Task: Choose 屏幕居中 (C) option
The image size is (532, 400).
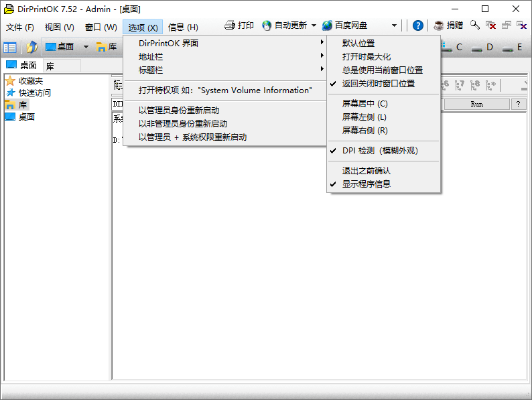Action: tap(384, 103)
